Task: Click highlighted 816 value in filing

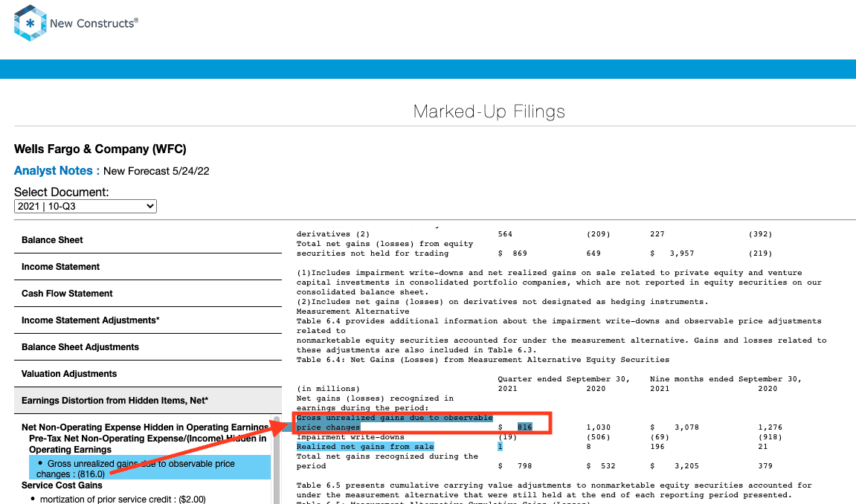Action: tap(524, 427)
